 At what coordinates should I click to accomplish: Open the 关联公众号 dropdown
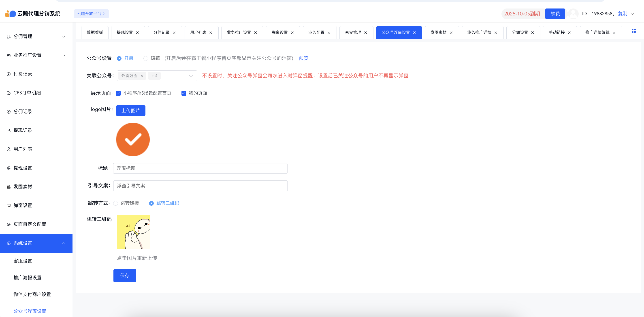[x=191, y=76]
